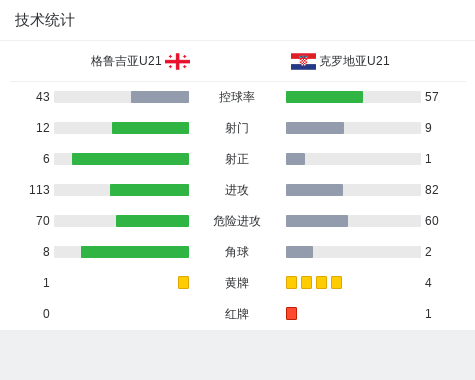
Task: Click the Croatia flag icon
Action: point(303,61)
